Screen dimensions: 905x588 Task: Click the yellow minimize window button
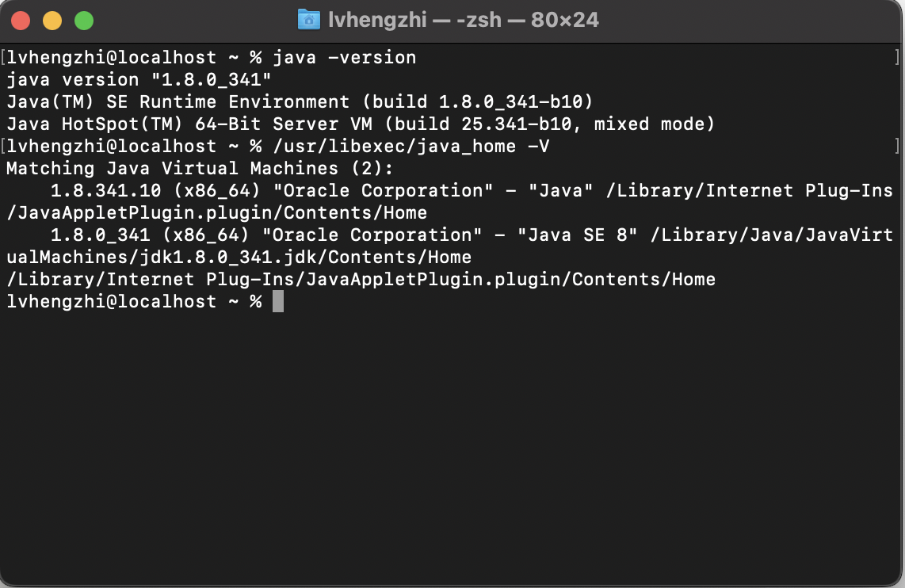pyautogui.click(x=52, y=21)
